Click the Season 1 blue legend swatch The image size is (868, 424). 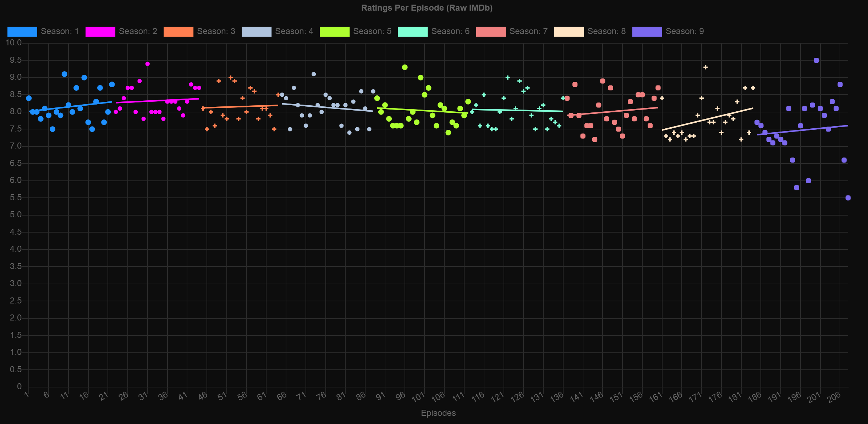(22, 32)
